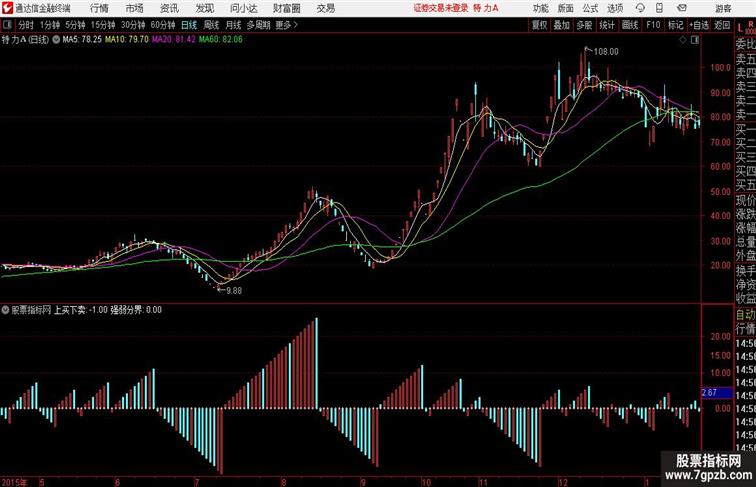Open the settings icon beside 股票指标网 indicator
Image resolution: width=756 pixels, height=487 pixels.
coord(5,310)
